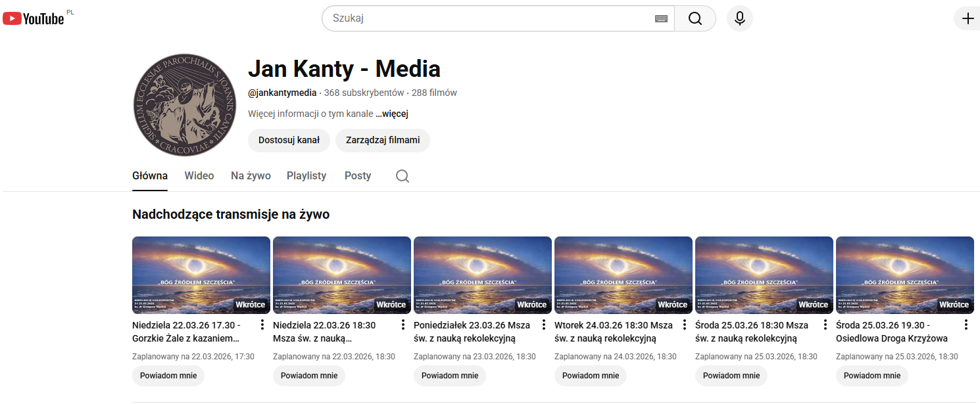The width and height of the screenshot is (980, 404).
Task: Open channel search with the magnifier beside Posty
Action: pos(402,175)
